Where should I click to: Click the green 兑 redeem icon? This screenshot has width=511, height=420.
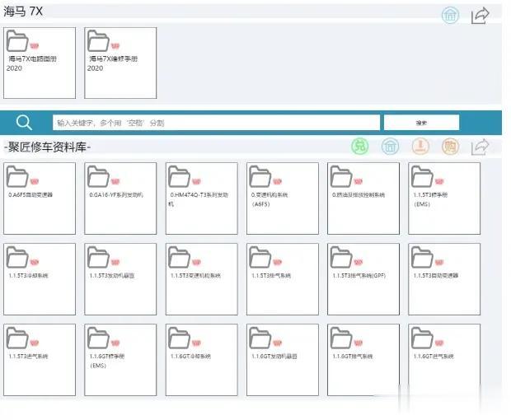360,147
